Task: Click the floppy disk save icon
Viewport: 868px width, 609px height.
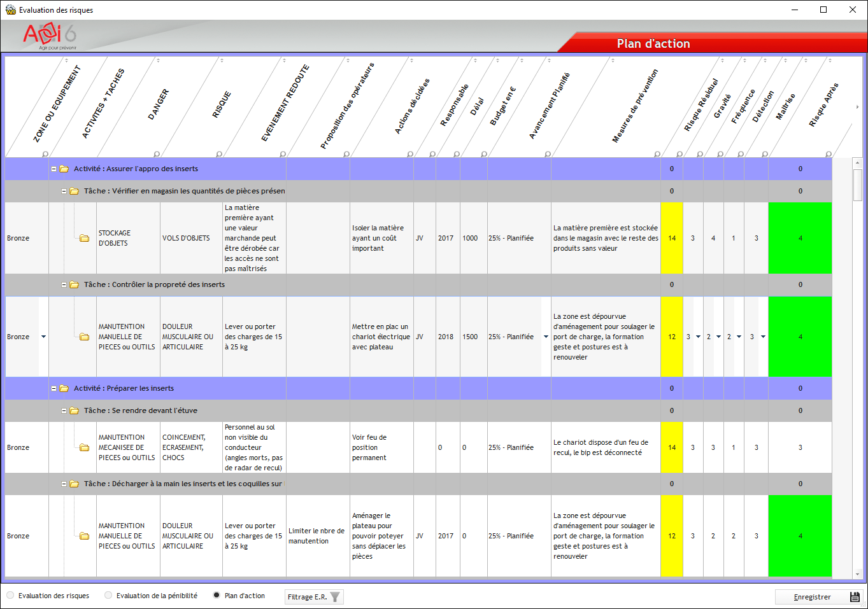Action: click(x=855, y=597)
